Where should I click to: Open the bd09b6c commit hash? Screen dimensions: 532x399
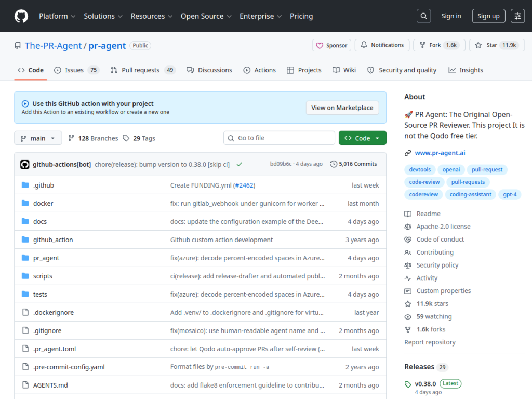pos(281,164)
